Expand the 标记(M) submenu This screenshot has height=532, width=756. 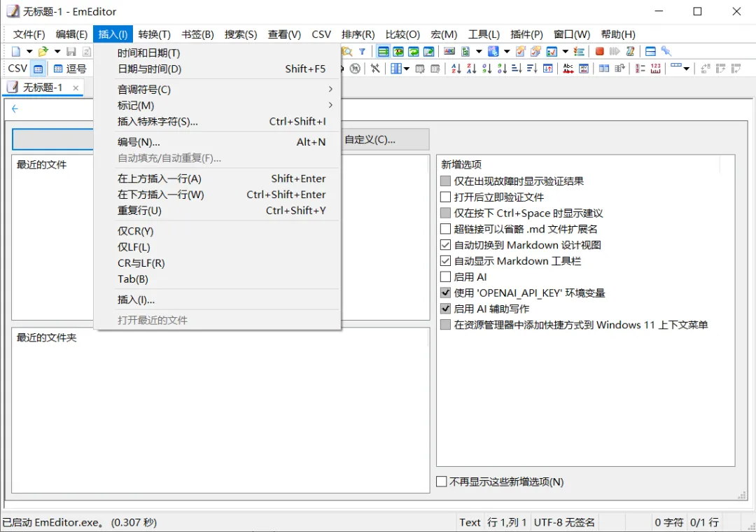point(218,105)
